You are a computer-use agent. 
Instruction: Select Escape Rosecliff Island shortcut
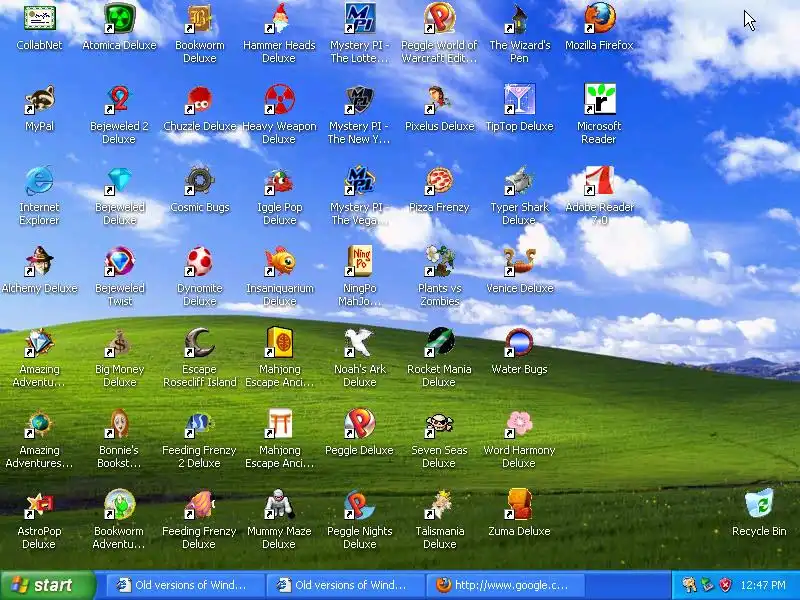[x=199, y=342]
